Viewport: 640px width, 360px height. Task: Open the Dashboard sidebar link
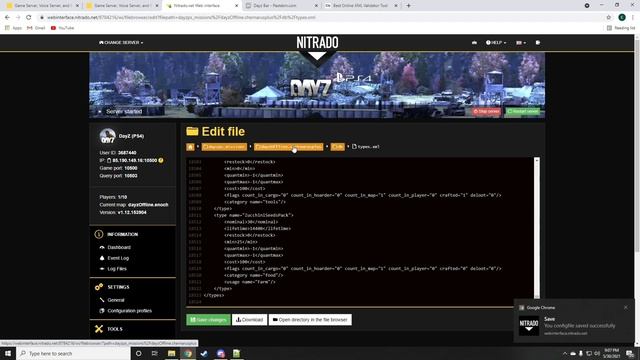pyautogui.click(x=119, y=247)
